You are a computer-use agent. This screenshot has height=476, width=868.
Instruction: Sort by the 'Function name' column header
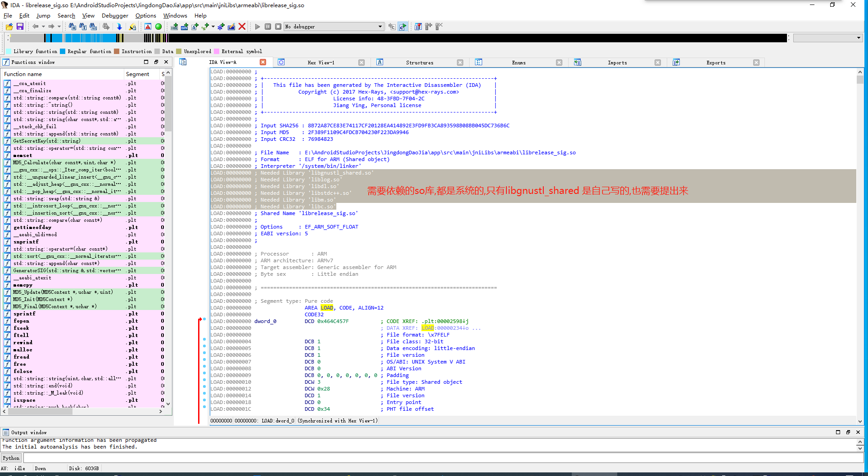[63, 74]
